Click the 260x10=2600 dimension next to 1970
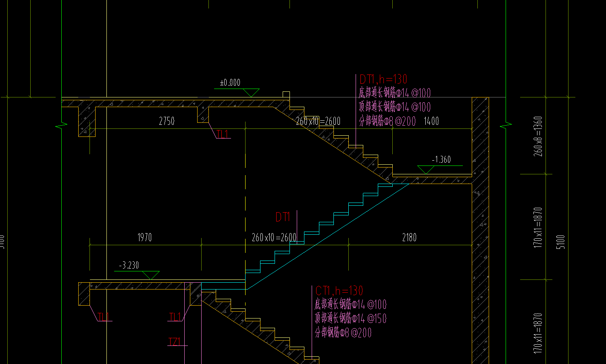The height and width of the screenshot is (364, 606). 274,237
